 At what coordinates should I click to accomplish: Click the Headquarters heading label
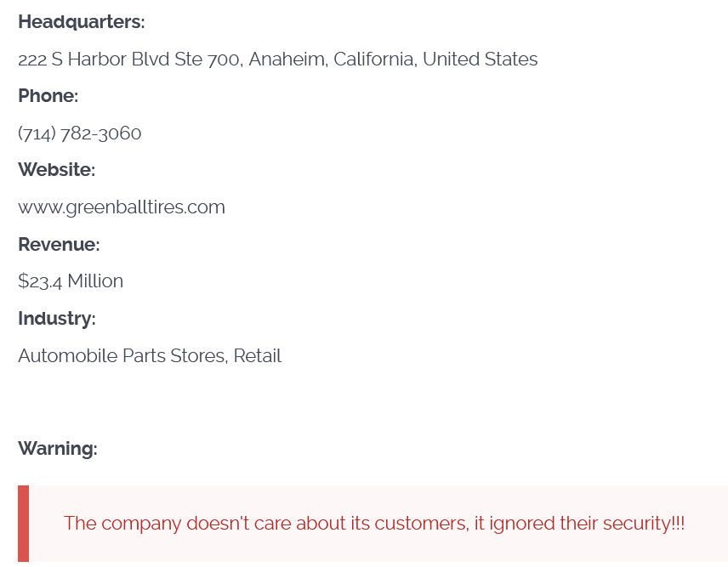[82, 22]
